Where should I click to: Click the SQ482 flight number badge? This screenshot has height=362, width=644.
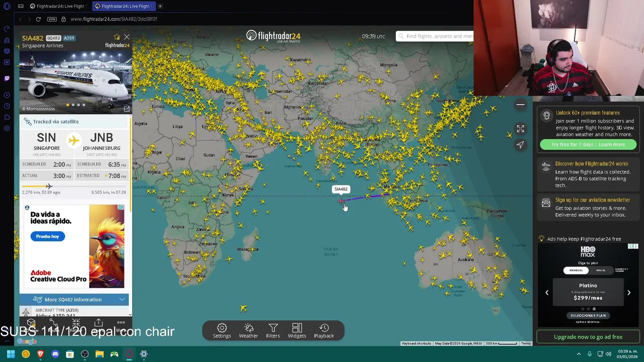pyautogui.click(x=53, y=38)
